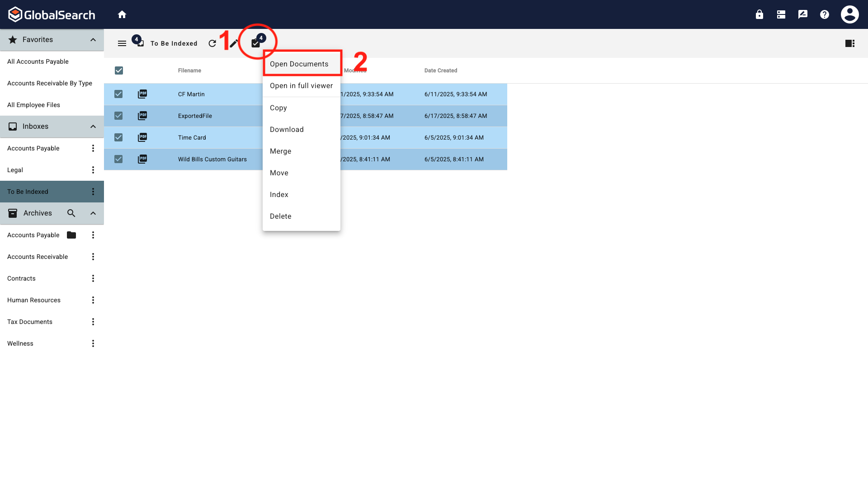
Task: Toggle the select-all checkbox in the header
Action: point(119,70)
